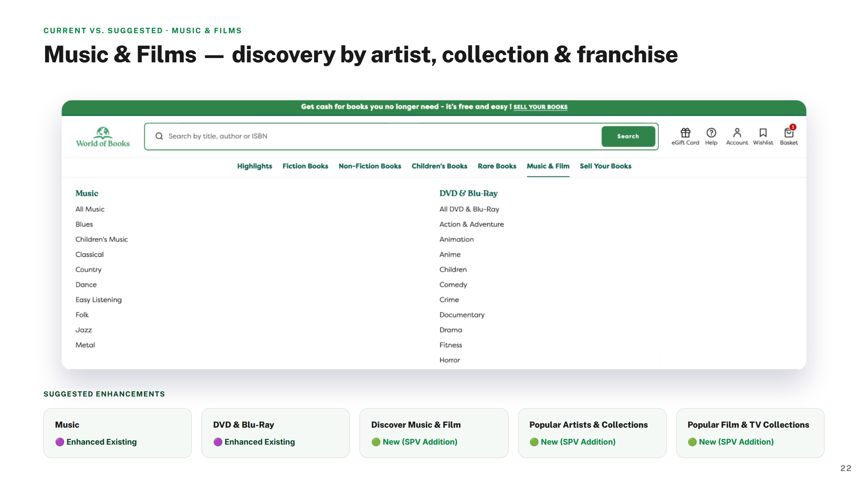Click the DVD & Blu-Ray enhancement card
Screen dimensions: 868x488
point(276,433)
